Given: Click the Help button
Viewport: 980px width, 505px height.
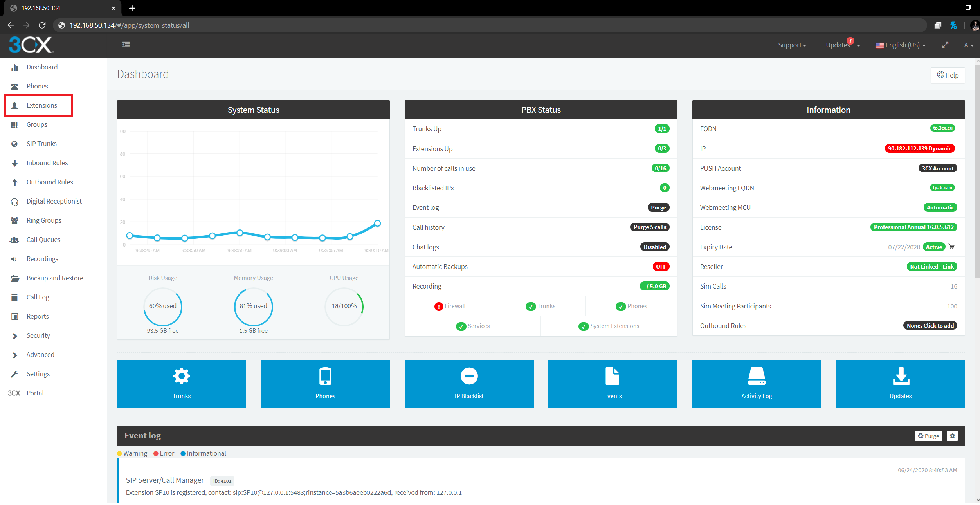Looking at the screenshot, I should (x=948, y=75).
